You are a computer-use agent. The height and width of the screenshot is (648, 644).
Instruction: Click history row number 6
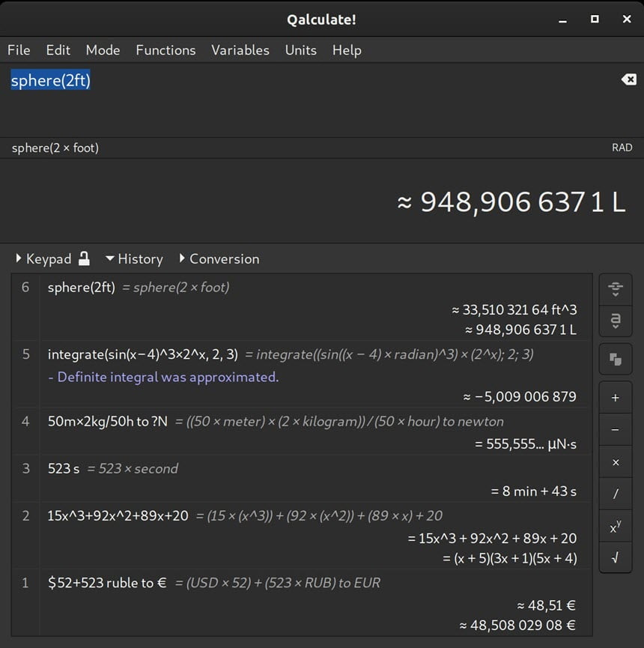tap(25, 287)
